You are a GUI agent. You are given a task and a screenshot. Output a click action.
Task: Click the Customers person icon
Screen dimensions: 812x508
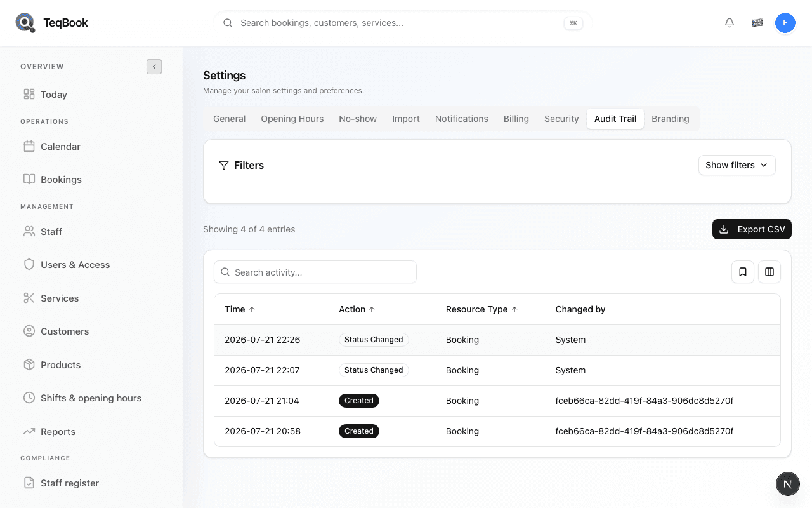tap(29, 331)
